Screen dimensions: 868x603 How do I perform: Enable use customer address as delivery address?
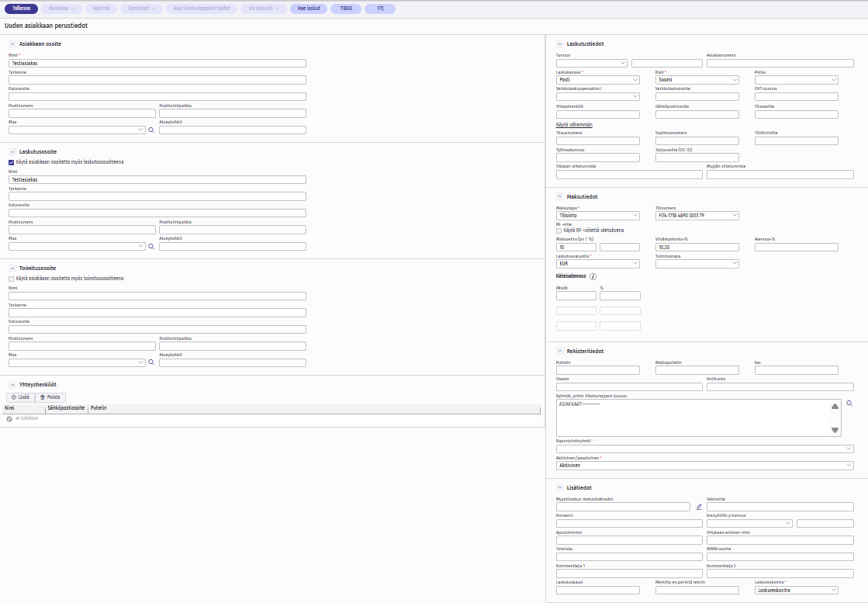click(x=11, y=279)
